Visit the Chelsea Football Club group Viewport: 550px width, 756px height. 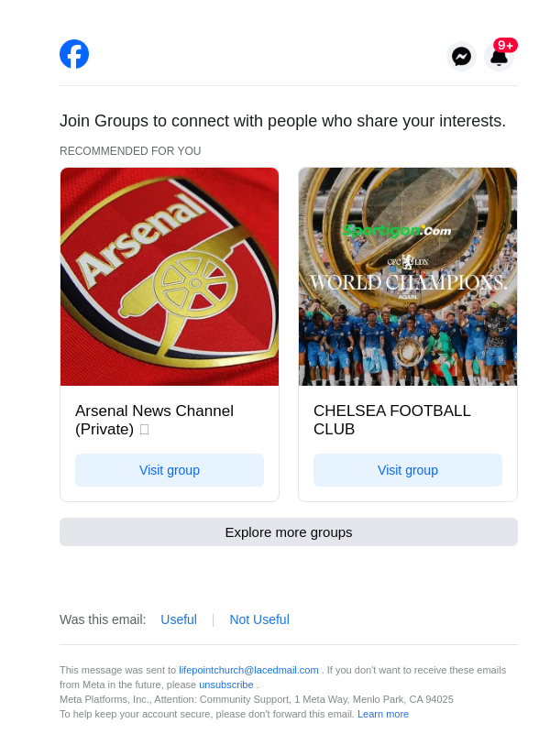point(408,470)
